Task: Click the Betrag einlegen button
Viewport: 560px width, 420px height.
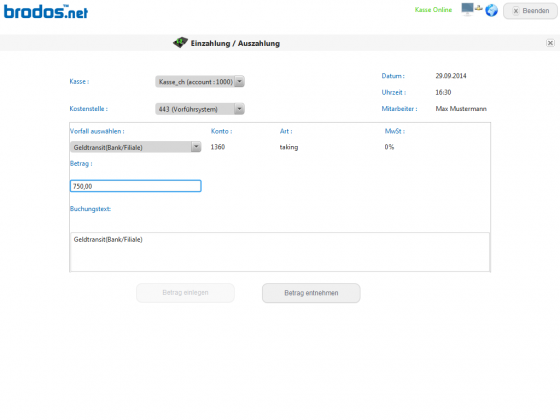Action: point(185,292)
